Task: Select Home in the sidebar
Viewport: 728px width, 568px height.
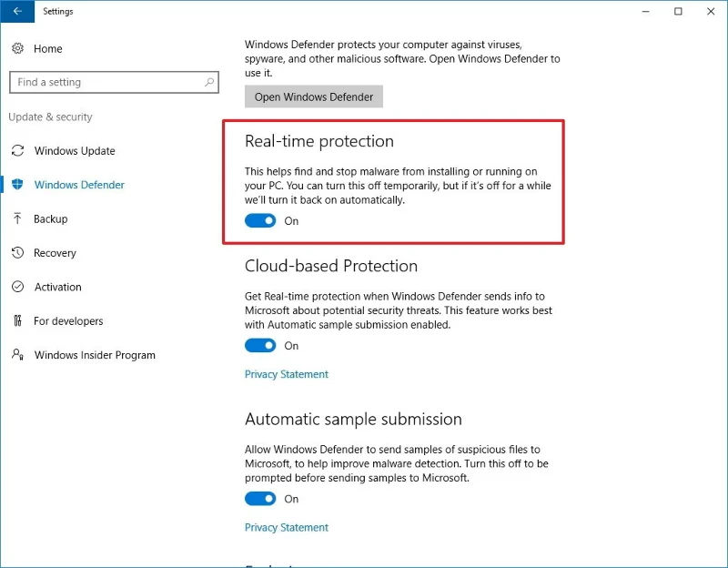Action: point(47,48)
